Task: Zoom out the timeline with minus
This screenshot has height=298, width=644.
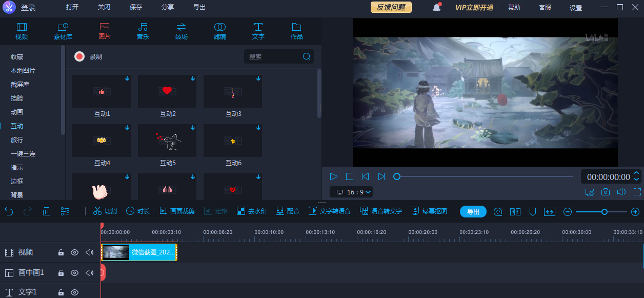Action: click(568, 212)
